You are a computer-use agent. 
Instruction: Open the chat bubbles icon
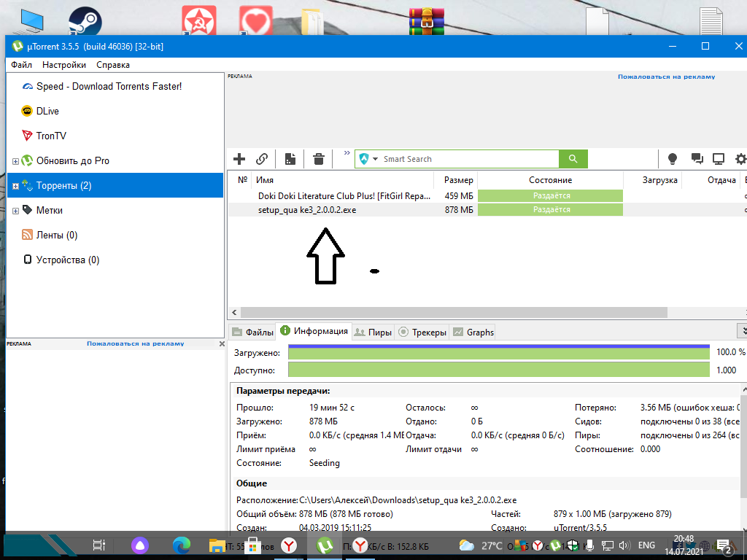click(697, 158)
